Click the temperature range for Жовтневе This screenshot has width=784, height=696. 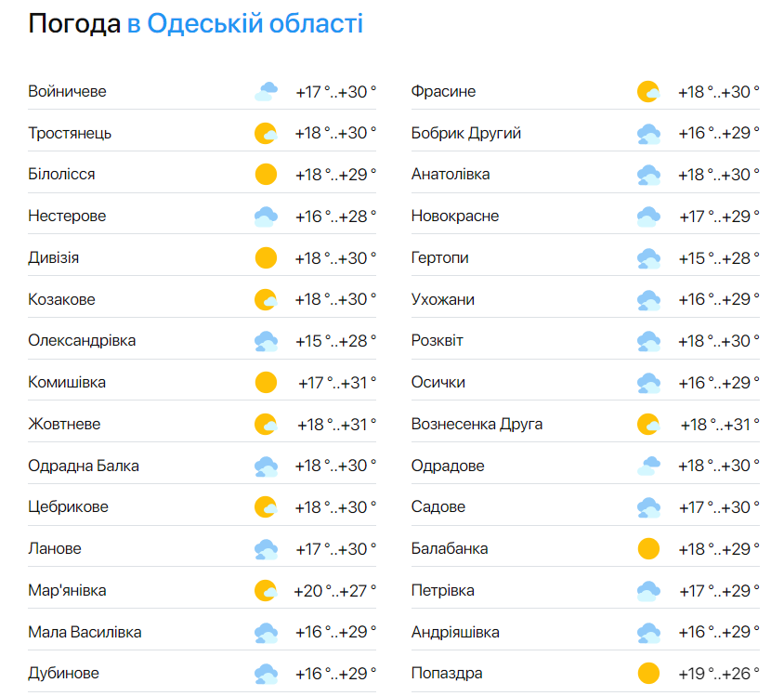[336, 424]
